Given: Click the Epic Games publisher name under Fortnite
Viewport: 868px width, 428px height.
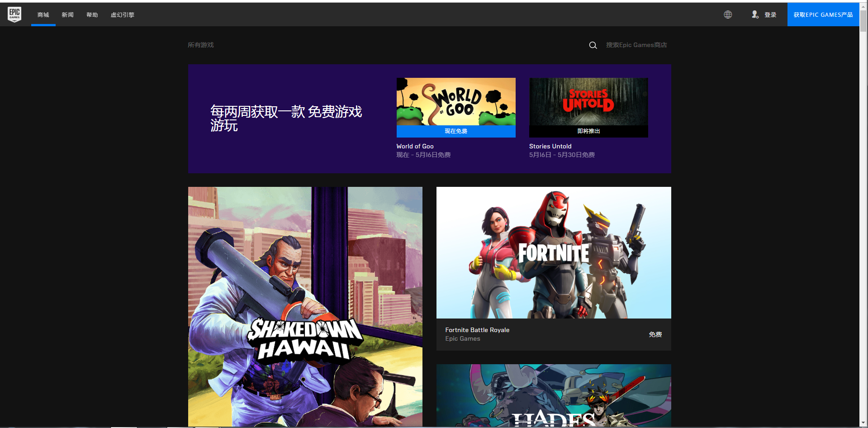Looking at the screenshot, I should (463, 338).
